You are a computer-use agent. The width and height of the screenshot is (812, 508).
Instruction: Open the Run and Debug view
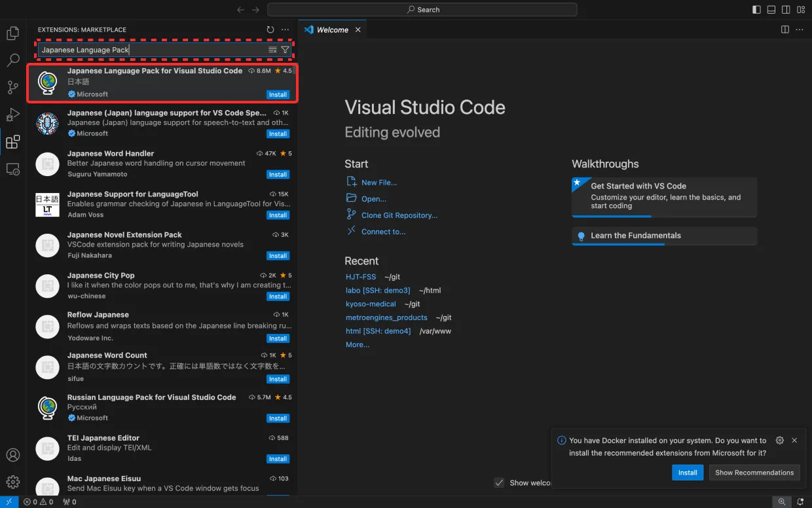[12, 115]
